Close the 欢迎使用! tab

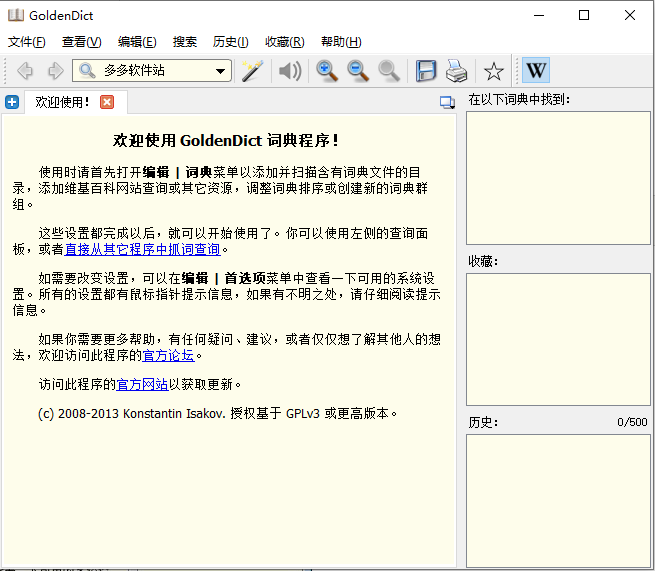107,102
